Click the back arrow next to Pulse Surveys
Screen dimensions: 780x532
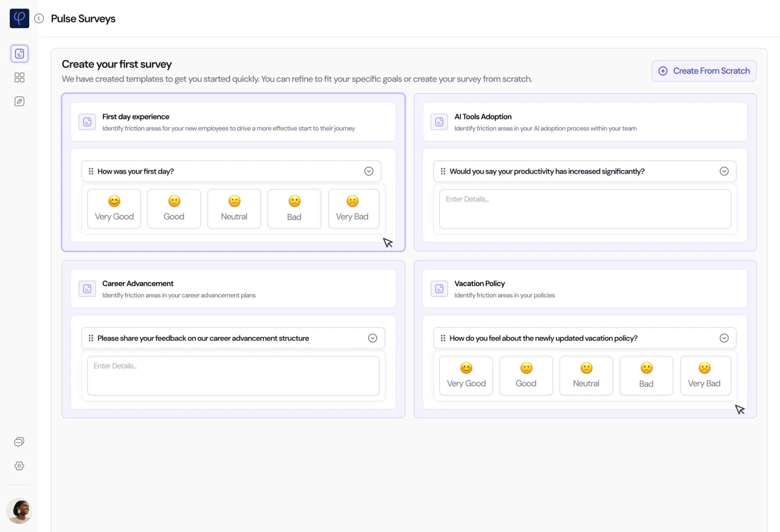[x=39, y=18]
